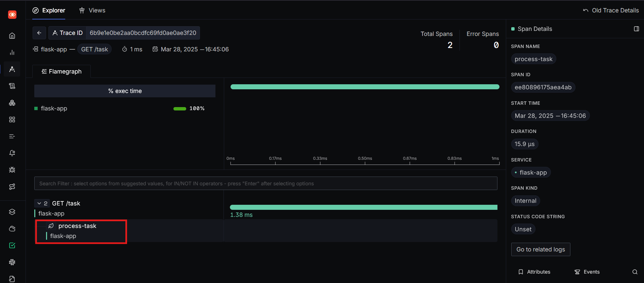This screenshot has width=644, height=283.
Task: Go back using the left arrow button
Action: click(39, 33)
